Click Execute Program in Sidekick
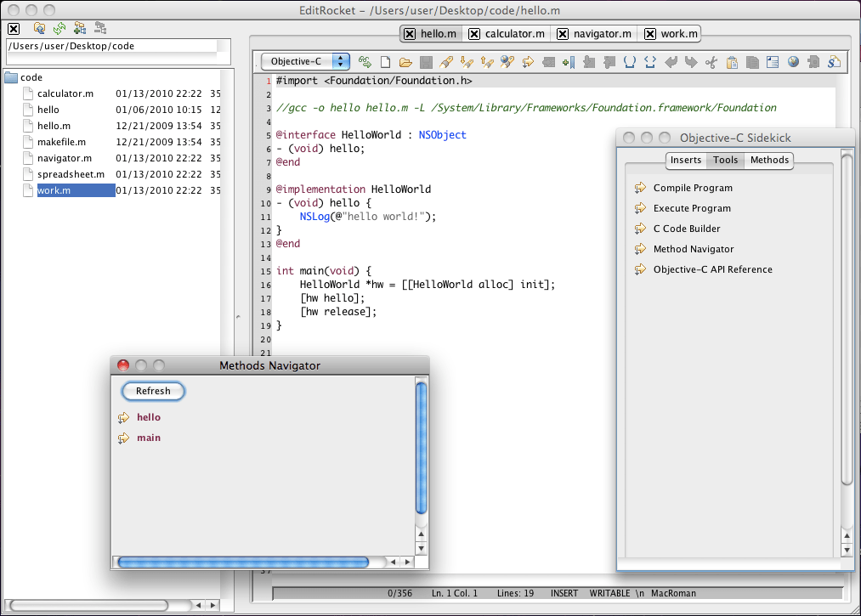The image size is (861, 616). (692, 208)
